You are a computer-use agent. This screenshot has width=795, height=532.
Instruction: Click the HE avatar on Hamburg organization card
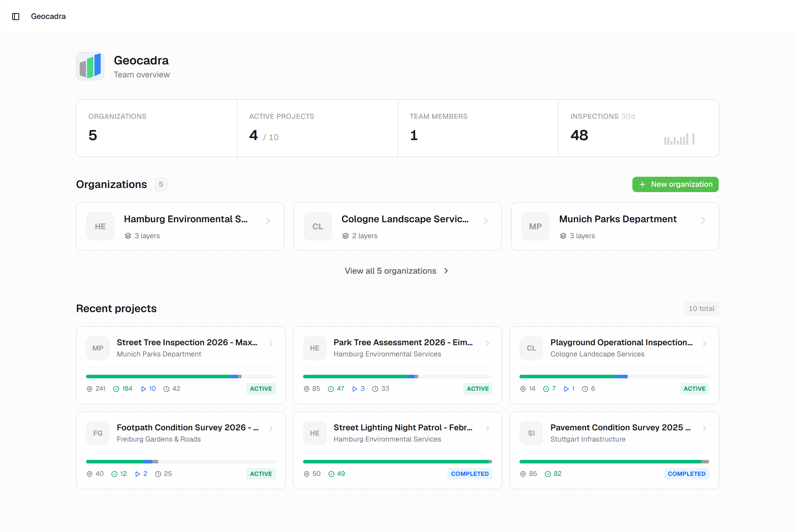coord(100,227)
